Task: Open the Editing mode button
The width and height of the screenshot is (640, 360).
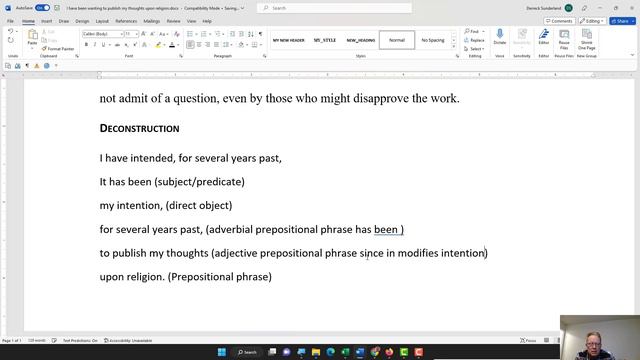Action: click(592, 21)
